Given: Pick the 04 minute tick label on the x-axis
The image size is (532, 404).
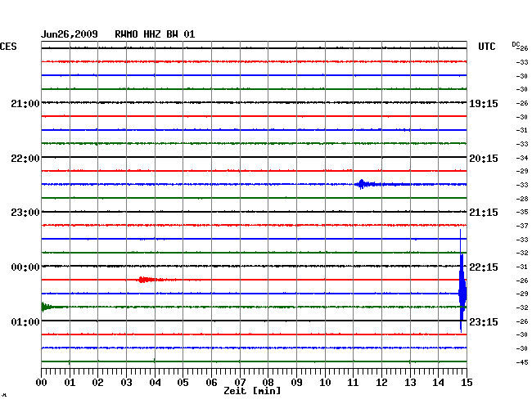Looking at the screenshot, I should [155, 383].
